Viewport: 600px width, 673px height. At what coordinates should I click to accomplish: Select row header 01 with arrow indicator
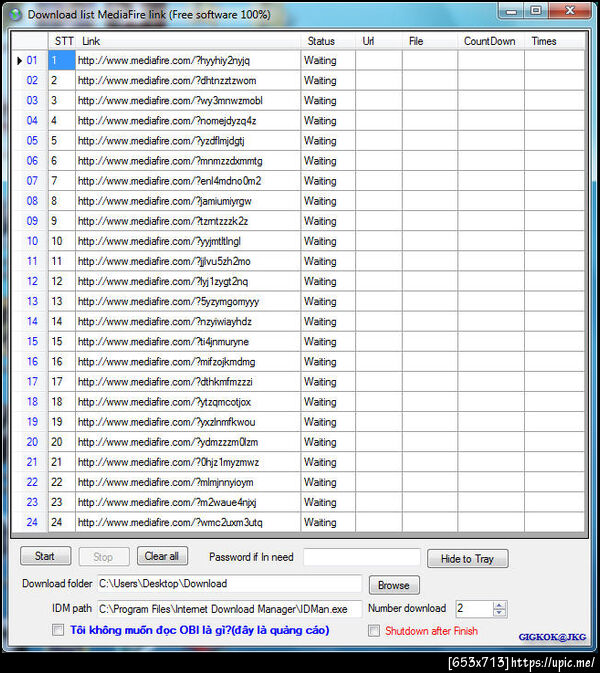point(30,61)
